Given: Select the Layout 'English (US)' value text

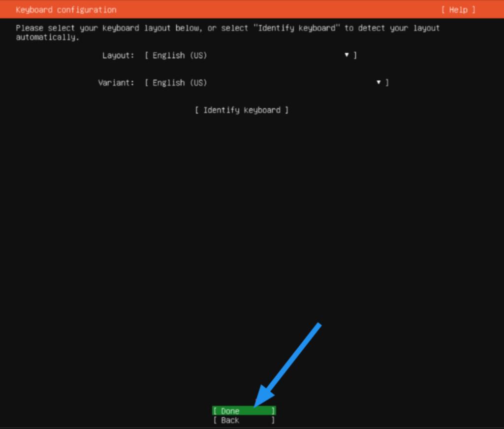Looking at the screenshot, I should click(x=179, y=56).
